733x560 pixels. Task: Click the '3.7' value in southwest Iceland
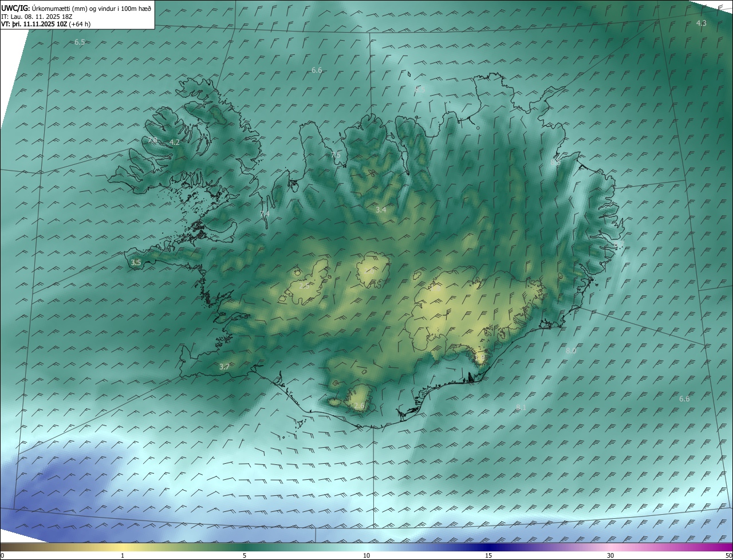[224, 366]
